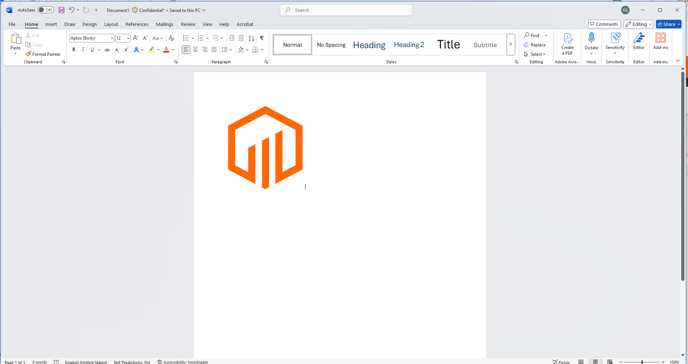The height and width of the screenshot is (364, 688).
Task: Switch to the Layout tab
Action: tap(111, 24)
